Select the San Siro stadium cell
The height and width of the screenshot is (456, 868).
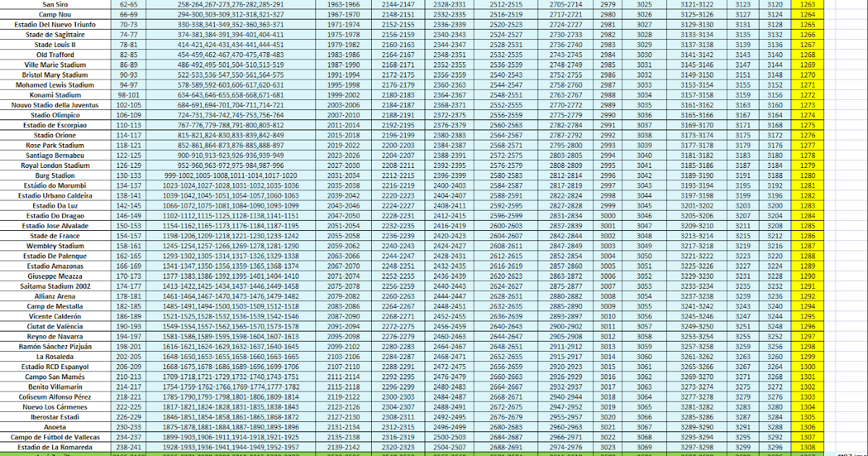click(x=56, y=4)
